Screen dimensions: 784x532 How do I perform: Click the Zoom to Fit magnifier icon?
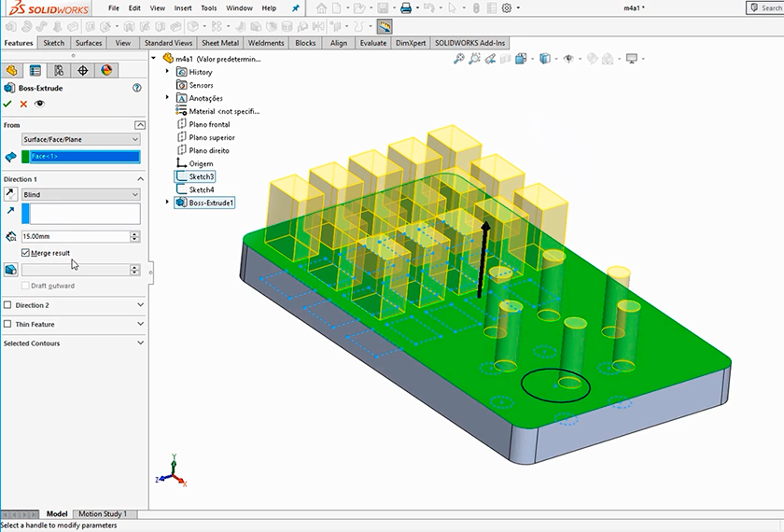click(459, 59)
